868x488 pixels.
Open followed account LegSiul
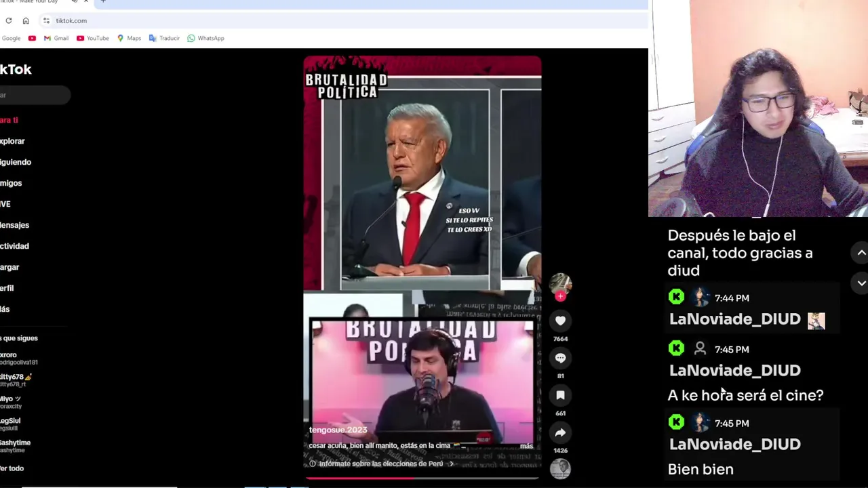10,424
